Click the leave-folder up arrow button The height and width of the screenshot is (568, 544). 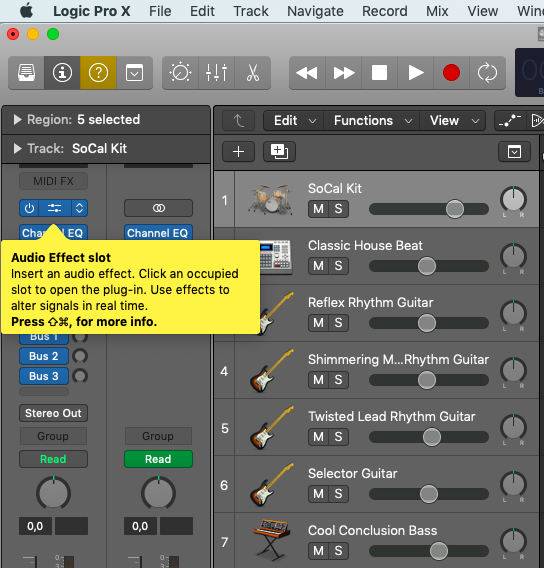point(238,120)
